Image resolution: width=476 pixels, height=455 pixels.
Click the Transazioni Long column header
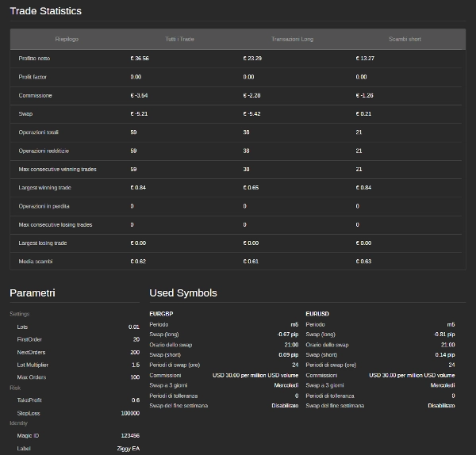[x=292, y=39]
